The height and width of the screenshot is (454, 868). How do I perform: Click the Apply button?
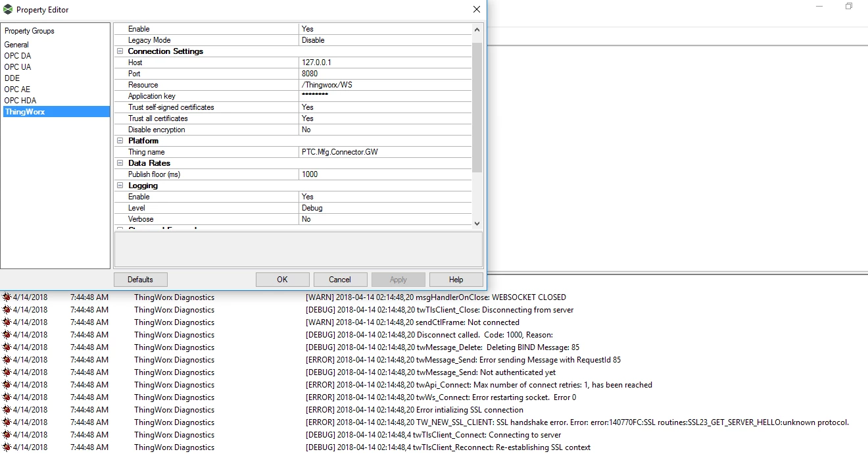click(x=398, y=280)
